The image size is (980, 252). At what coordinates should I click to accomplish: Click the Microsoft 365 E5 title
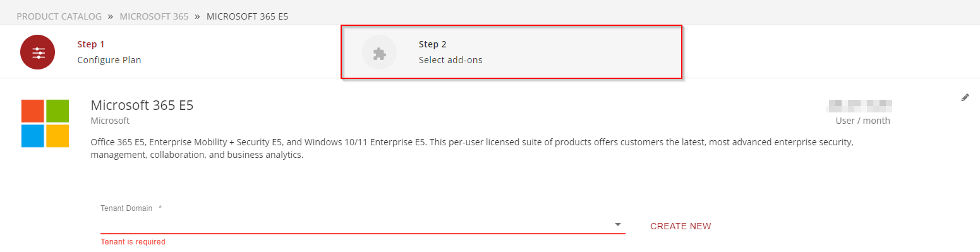tap(142, 105)
